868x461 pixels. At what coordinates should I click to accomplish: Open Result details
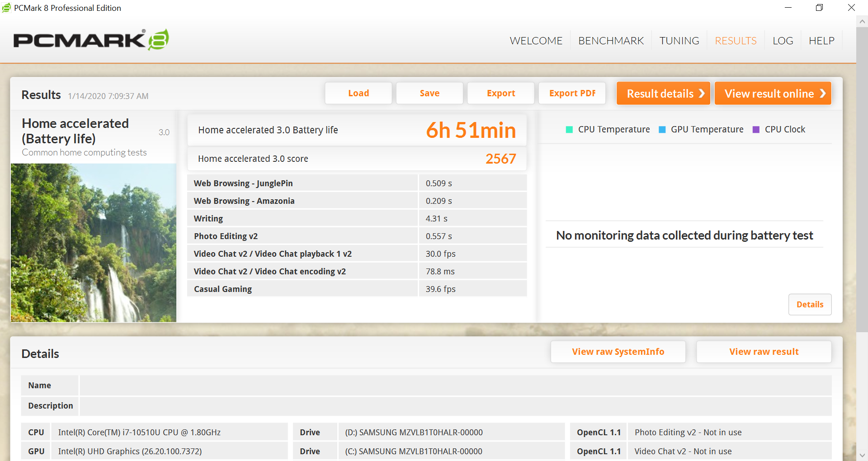(x=663, y=94)
